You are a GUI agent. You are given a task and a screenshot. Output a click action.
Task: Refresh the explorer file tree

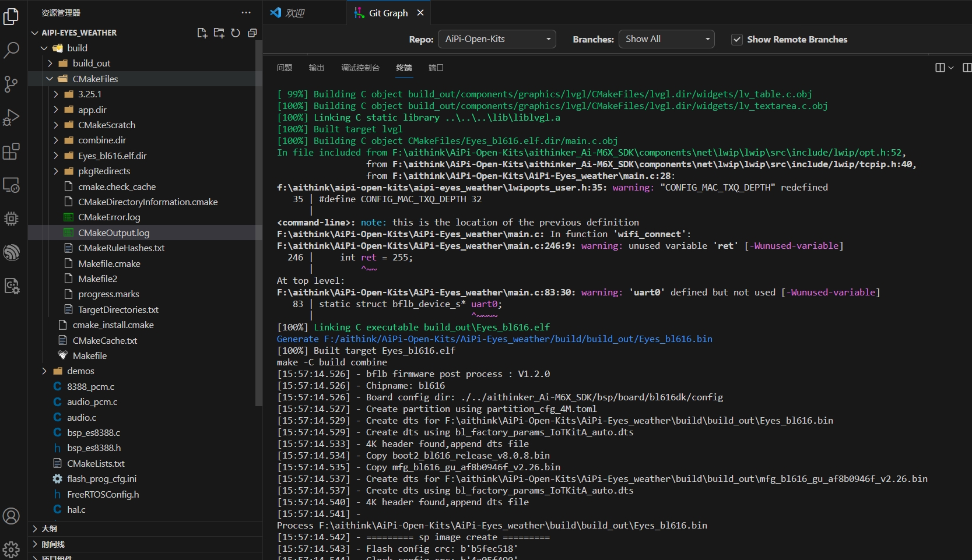click(236, 33)
